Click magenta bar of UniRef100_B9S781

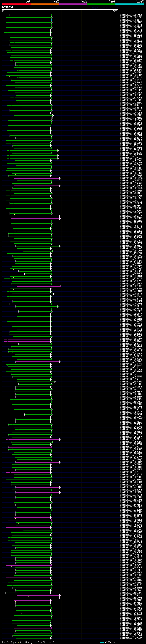point(28,342)
